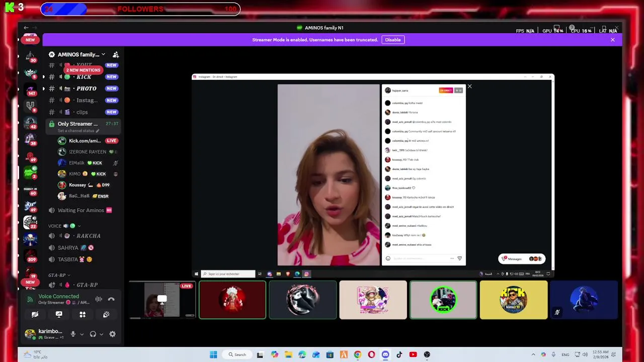This screenshot has width=644, height=362.
Task: Click the Kick.com/ami... live user
Action: point(88,141)
